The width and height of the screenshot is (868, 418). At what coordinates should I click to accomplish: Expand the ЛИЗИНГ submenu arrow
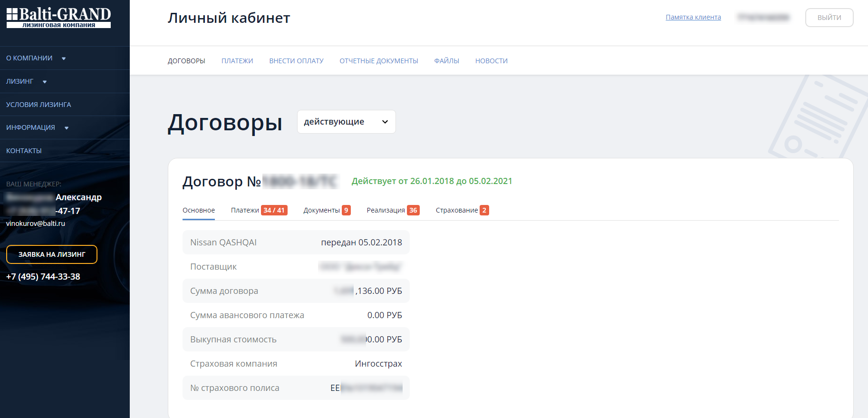point(45,82)
